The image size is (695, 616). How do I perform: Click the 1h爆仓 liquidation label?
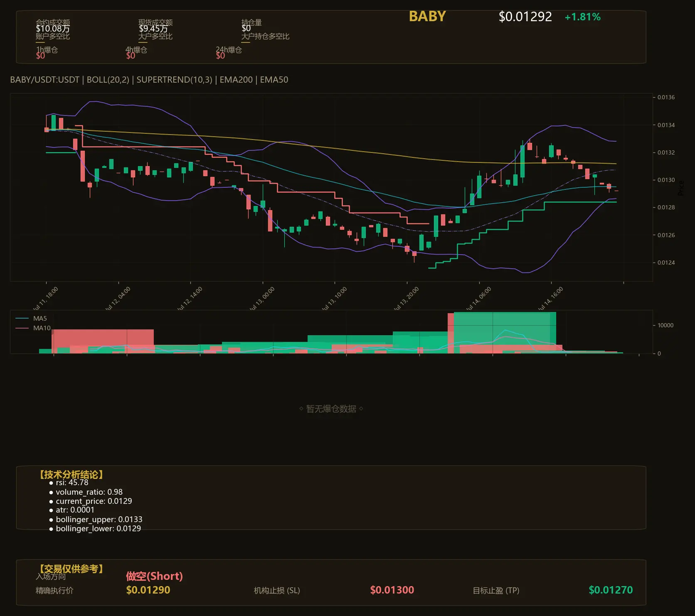tap(47, 49)
